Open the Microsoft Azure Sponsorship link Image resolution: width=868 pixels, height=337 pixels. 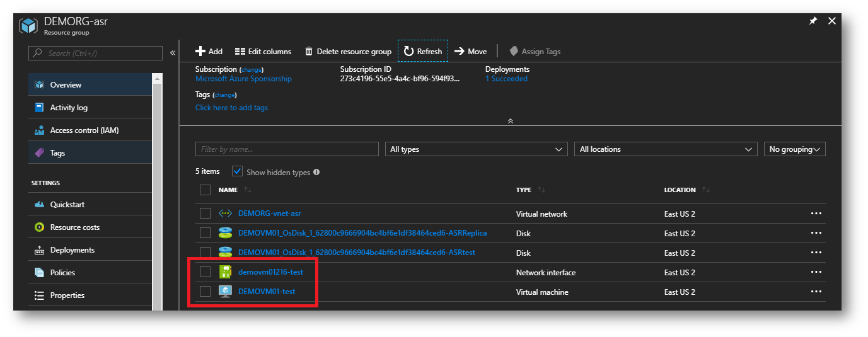tap(243, 79)
